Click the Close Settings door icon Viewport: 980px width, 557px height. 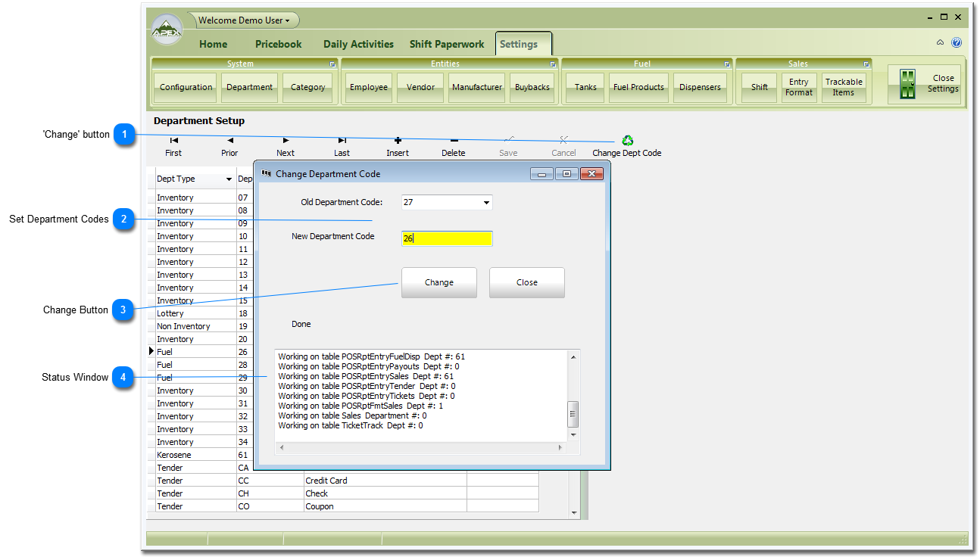[x=907, y=84]
